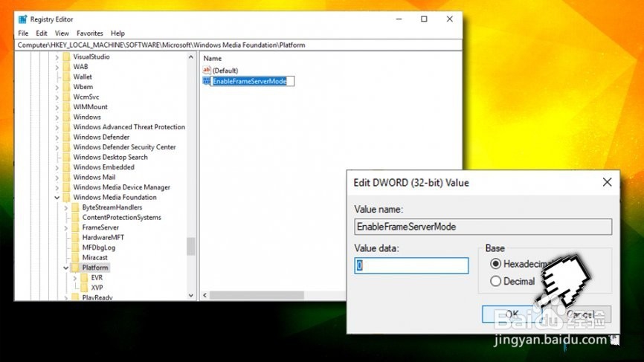Expand the ByteStreamHandlers node
Image resolution: width=644 pixels, height=362 pixels.
(x=66, y=207)
